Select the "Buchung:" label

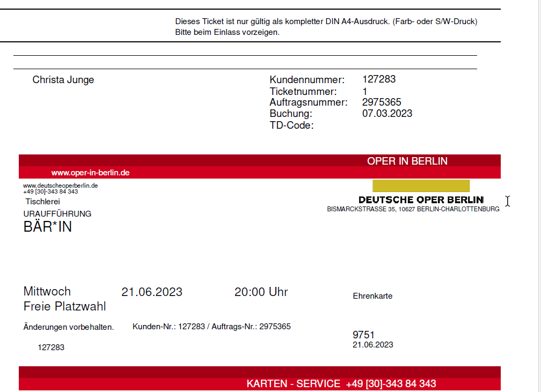click(x=291, y=114)
